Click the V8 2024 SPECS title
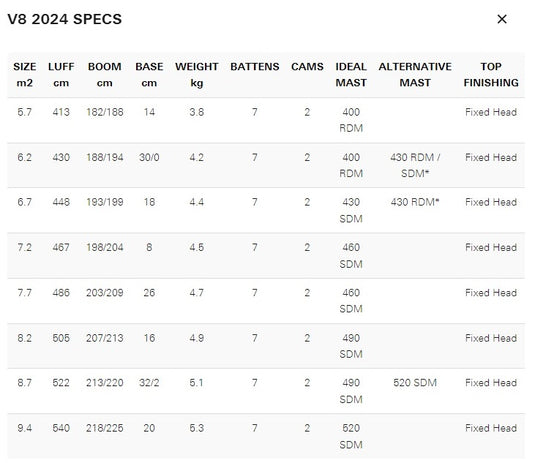Viewport: 535px width, 463px height. [64, 19]
